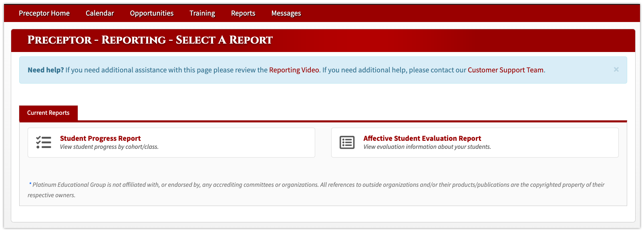Click the 'Preceptor - Reporting - Select A Report' heading
The image size is (644, 232).
coord(150,40)
